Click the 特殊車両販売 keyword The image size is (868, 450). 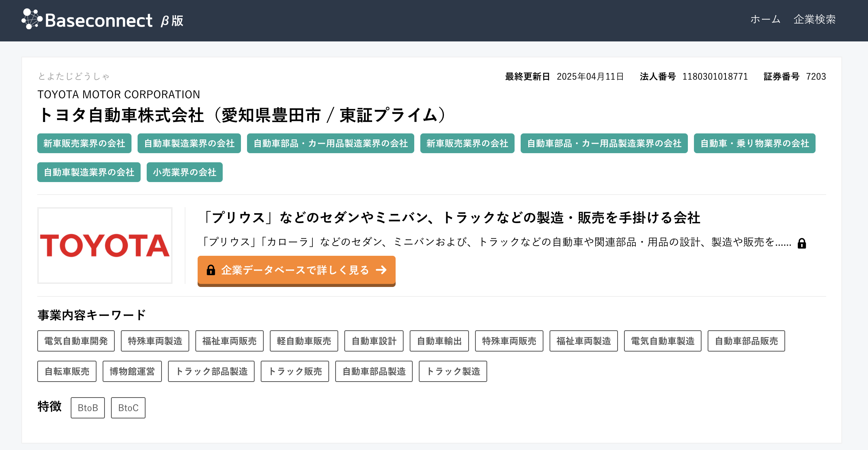[x=509, y=341]
